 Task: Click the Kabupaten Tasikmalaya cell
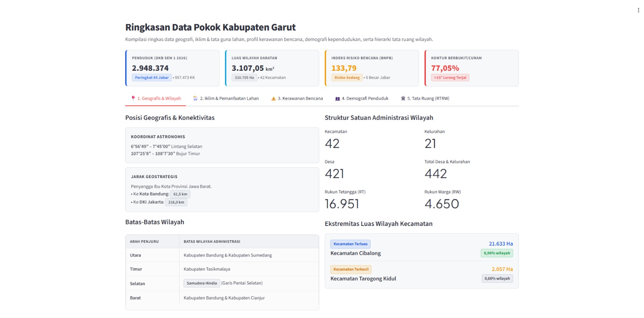(x=249, y=269)
